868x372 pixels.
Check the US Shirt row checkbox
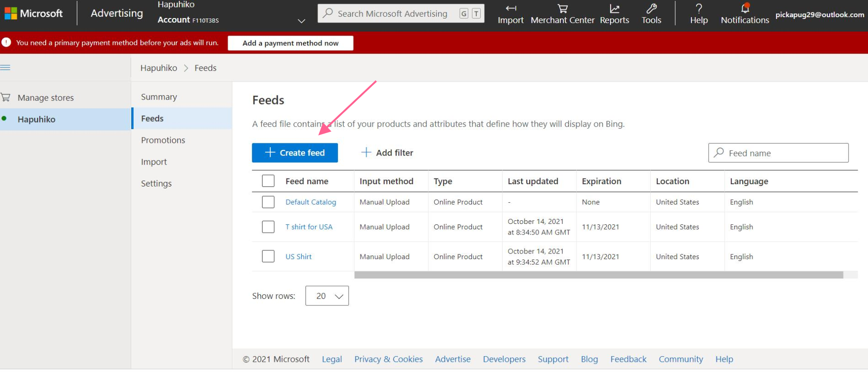click(268, 256)
